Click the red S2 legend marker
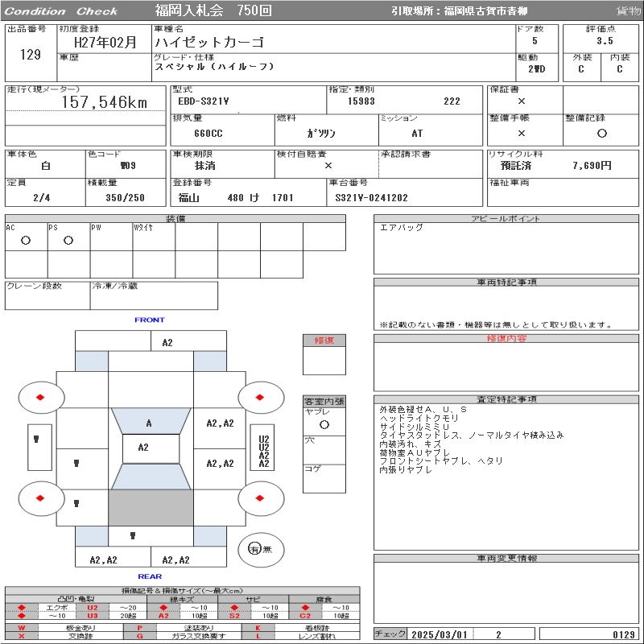This screenshot has width=644, height=644. tap(234, 616)
